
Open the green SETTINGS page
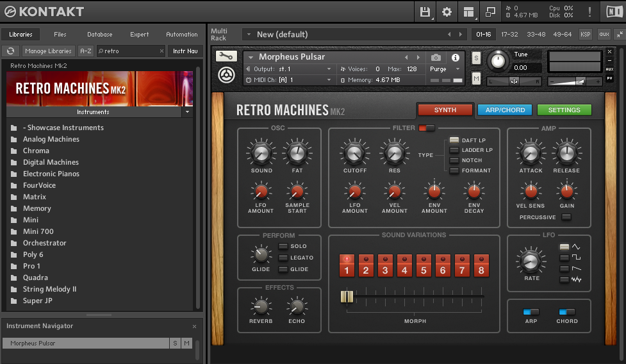coord(564,110)
